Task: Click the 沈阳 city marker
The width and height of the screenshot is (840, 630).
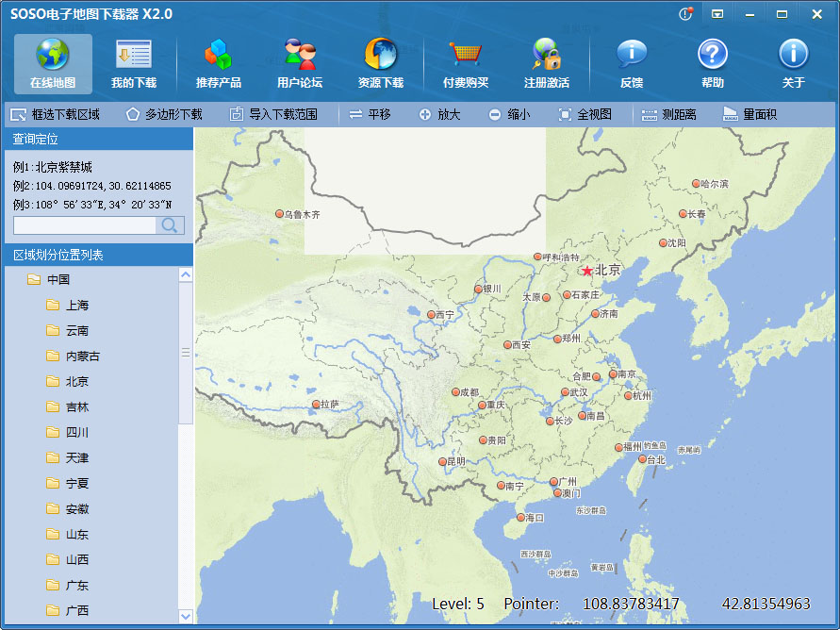Action: (x=663, y=242)
